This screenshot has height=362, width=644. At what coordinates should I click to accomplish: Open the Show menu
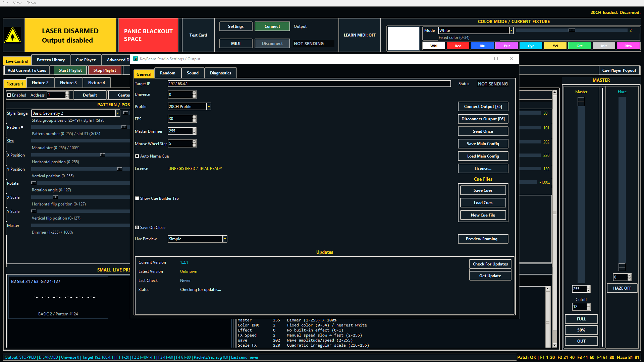31,3
